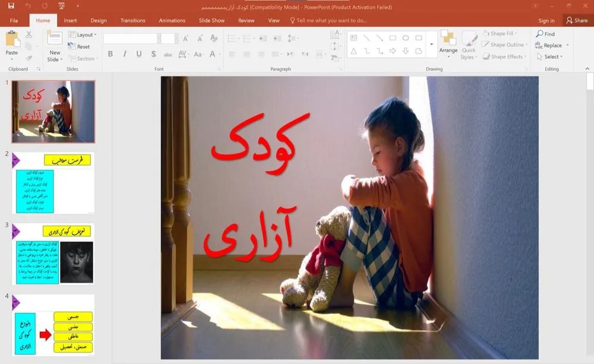Select slide 2 thumbnail
The width and height of the screenshot is (594, 364).
[53, 183]
